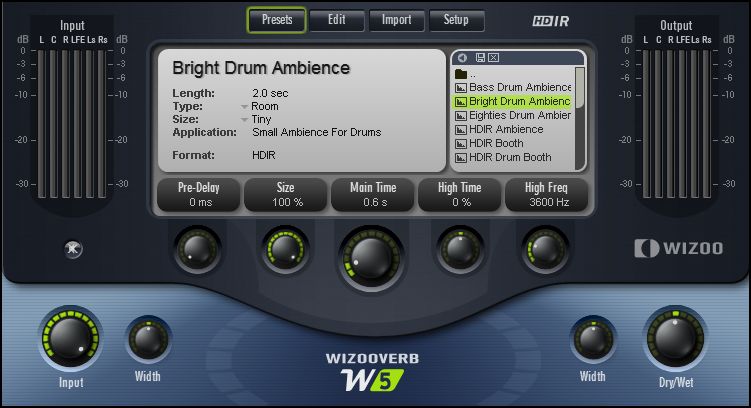Click the Wizooverb W5 logo

(x=372, y=373)
